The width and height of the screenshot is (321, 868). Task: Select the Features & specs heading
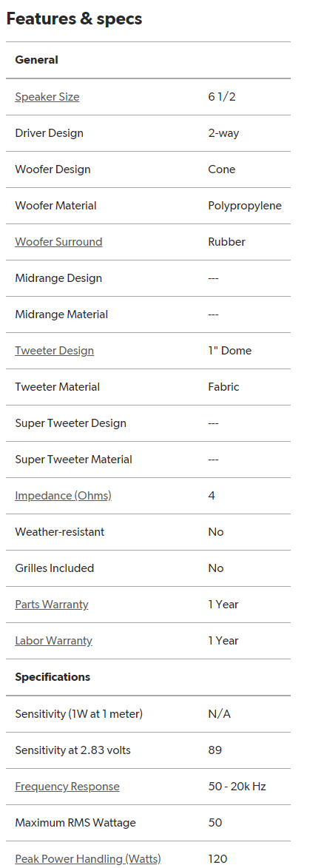pos(74,18)
